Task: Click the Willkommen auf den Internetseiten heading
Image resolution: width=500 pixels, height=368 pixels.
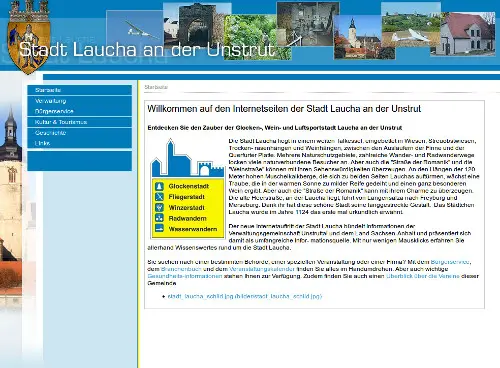Action: 284,109
